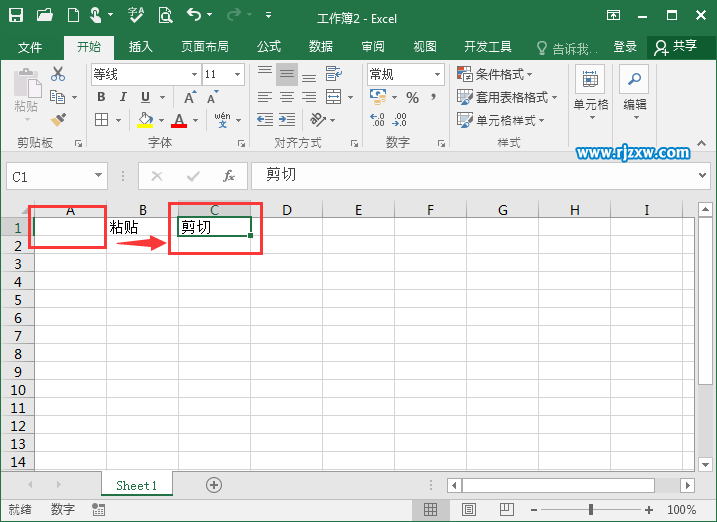This screenshot has width=717, height=522.
Task: Toggle Italic formatting
Action: pyautogui.click(x=123, y=97)
